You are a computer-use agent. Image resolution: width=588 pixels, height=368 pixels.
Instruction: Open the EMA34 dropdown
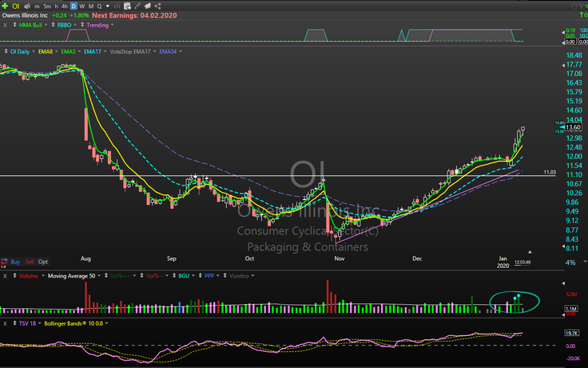point(181,51)
